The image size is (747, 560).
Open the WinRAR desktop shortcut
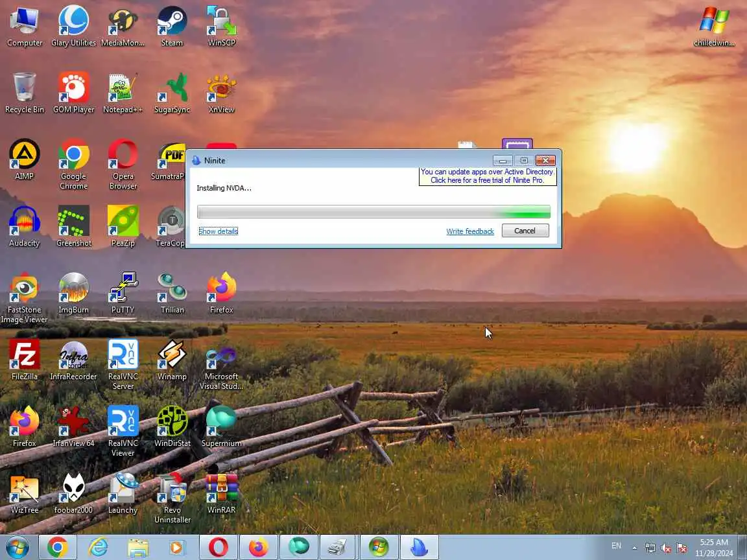click(x=222, y=493)
